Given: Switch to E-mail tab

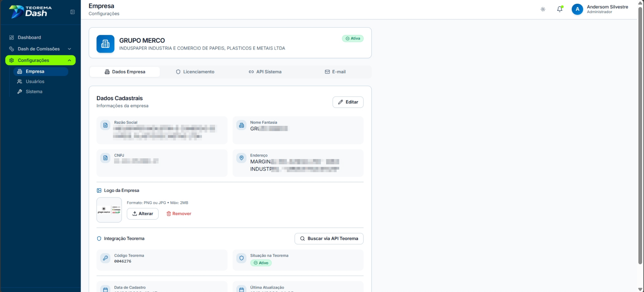Looking at the screenshot, I should [335, 72].
